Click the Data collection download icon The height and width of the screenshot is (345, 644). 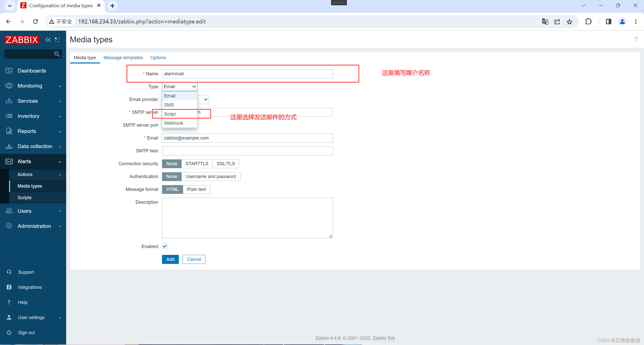pyautogui.click(x=9, y=146)
